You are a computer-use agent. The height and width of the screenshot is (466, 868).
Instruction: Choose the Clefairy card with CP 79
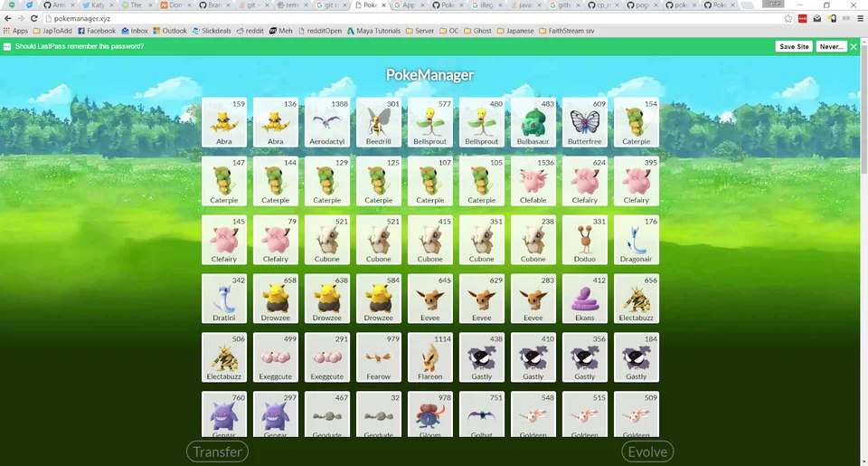[x=276, y=240]
